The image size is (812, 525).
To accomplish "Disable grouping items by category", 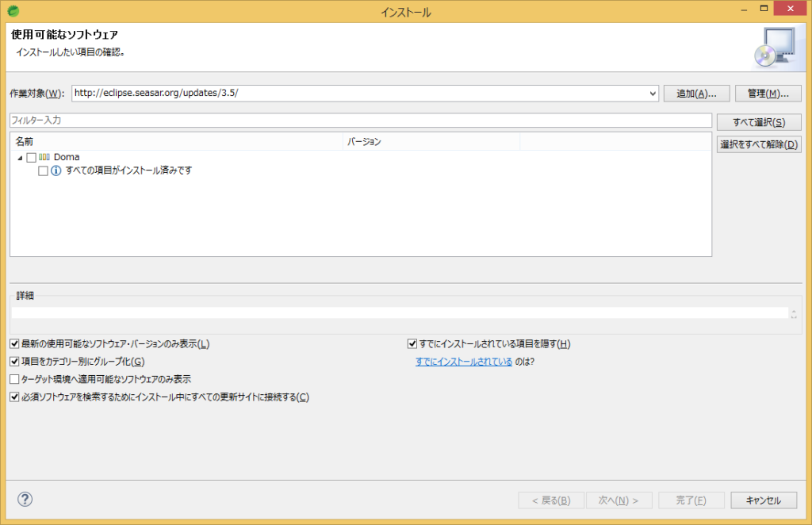I will 13,361.
